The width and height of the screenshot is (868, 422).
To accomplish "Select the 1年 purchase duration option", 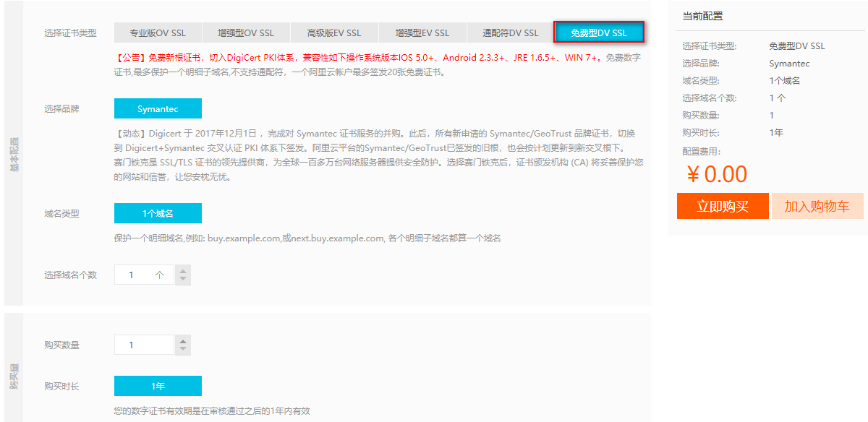I will (158, 385).
